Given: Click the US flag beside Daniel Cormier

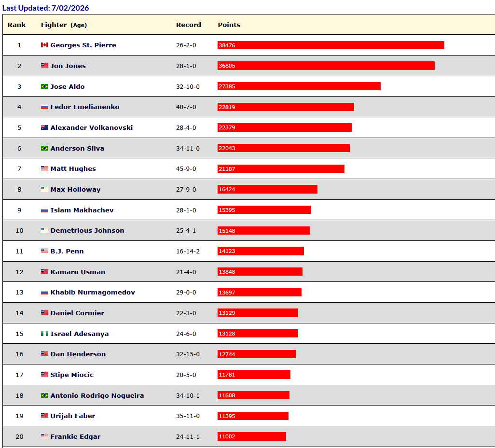Looking at the screenshot, I should coord(44,313).
